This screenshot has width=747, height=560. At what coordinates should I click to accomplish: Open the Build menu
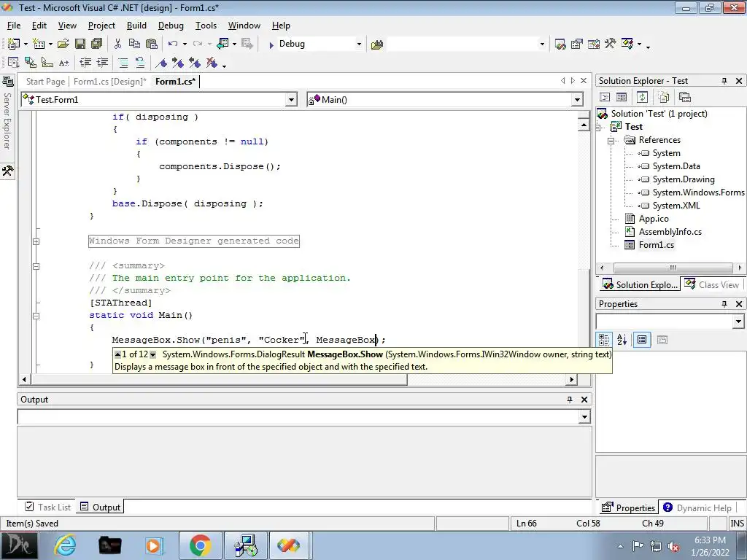136,26
